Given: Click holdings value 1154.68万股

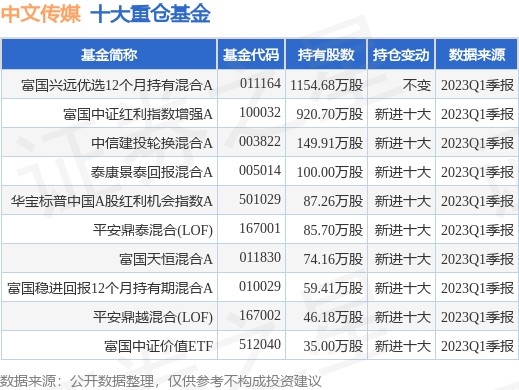Looking at the screenshot, I should [x=327, y=85].
